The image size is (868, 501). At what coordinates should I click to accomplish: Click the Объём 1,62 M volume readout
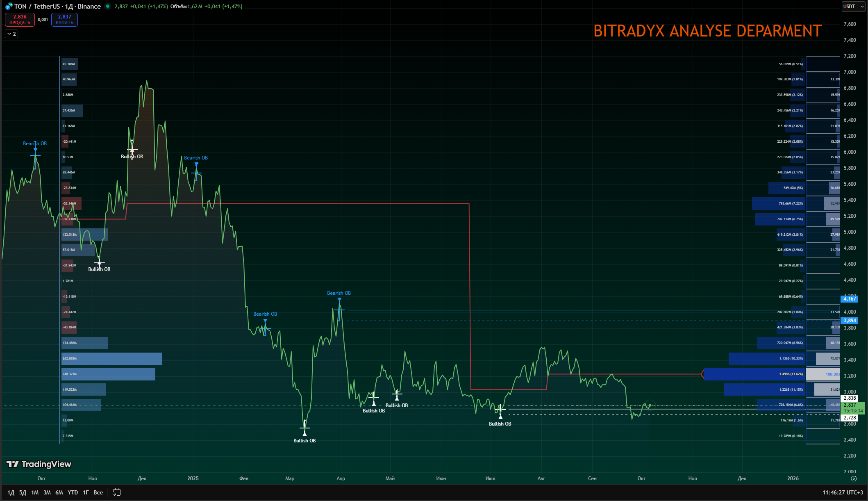click(x=186, y=7)
